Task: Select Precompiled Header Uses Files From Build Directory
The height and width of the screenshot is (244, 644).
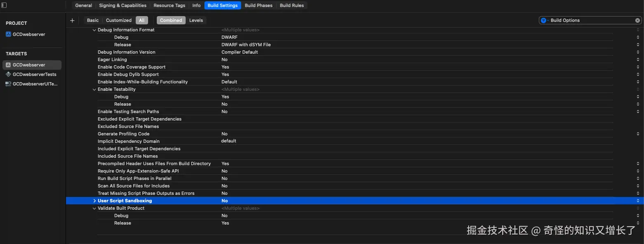Action: [x=355, y=163]
